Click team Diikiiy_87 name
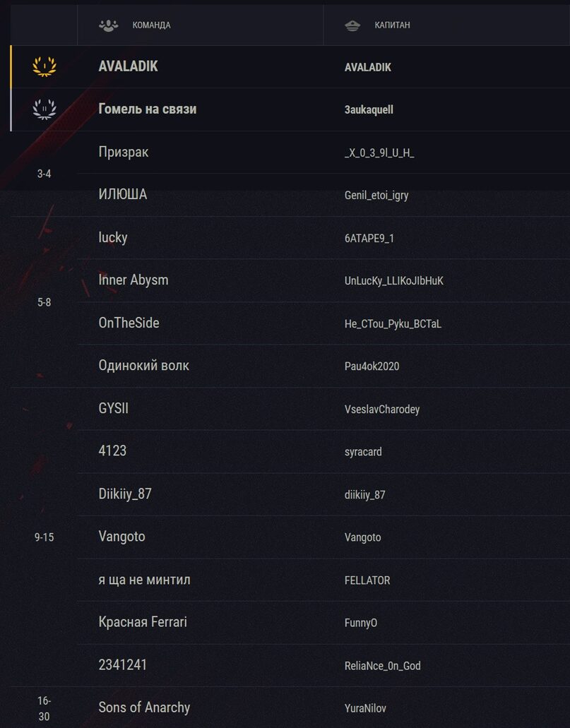The height and width of the screenshot is (728, 570). pos(125,494)
